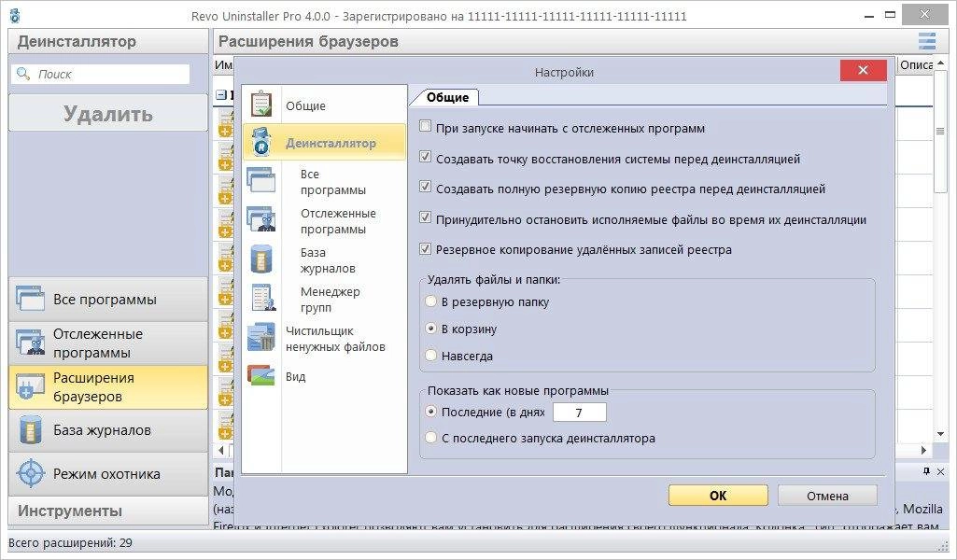The width and height of the screenshot is (957, 560).
Task: Open Общие section in settings list
Action: (x=324, y=105)
